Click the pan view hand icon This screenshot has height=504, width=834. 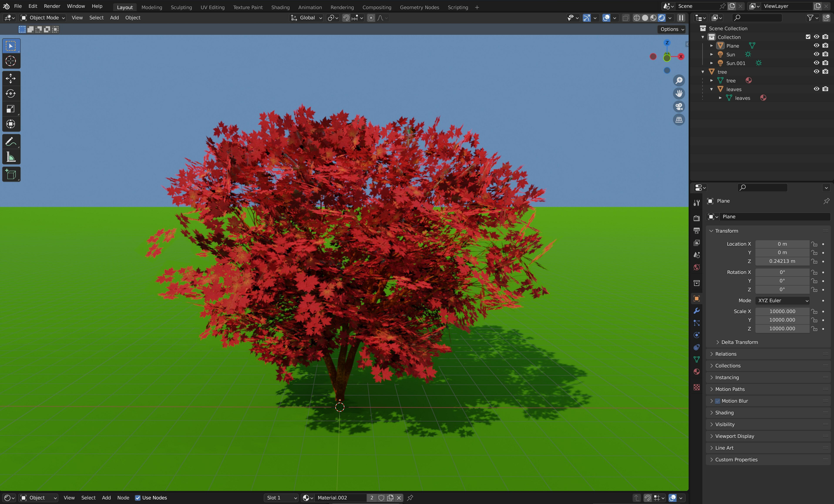679,93
